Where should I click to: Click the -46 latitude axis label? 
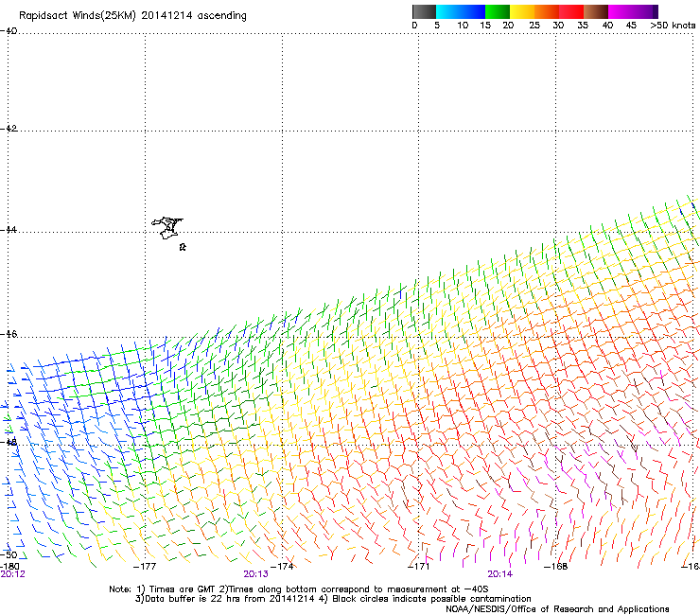point(9,334)
